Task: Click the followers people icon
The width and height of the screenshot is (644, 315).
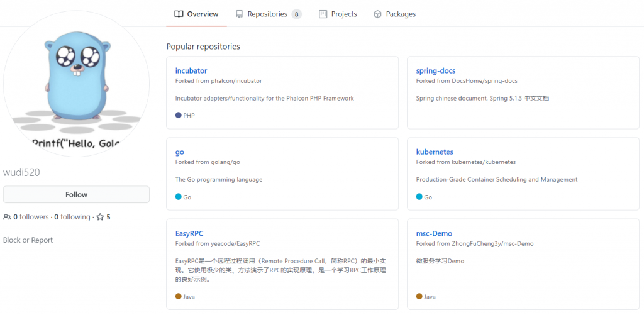Action: (x=7, y=217)
